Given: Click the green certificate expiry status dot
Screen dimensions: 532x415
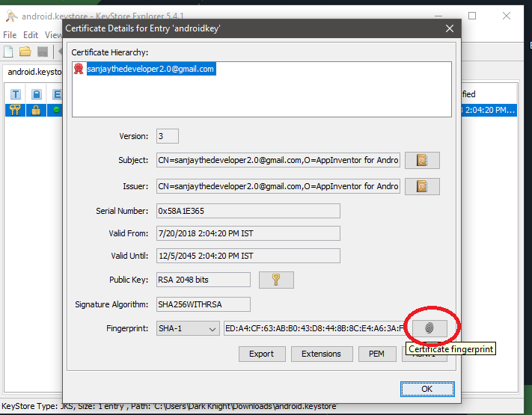Looking at the screenshot, I should tap(56, 110).
